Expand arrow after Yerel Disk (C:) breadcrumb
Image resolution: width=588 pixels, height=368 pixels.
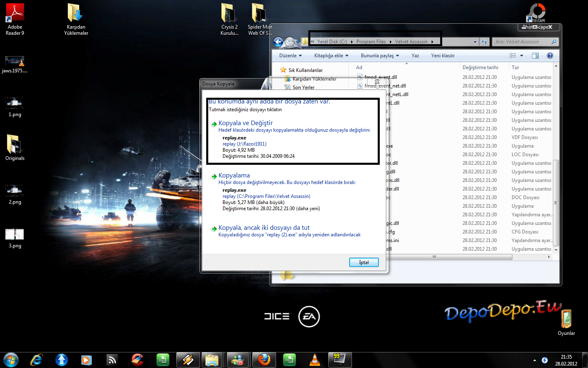[352, 42]
